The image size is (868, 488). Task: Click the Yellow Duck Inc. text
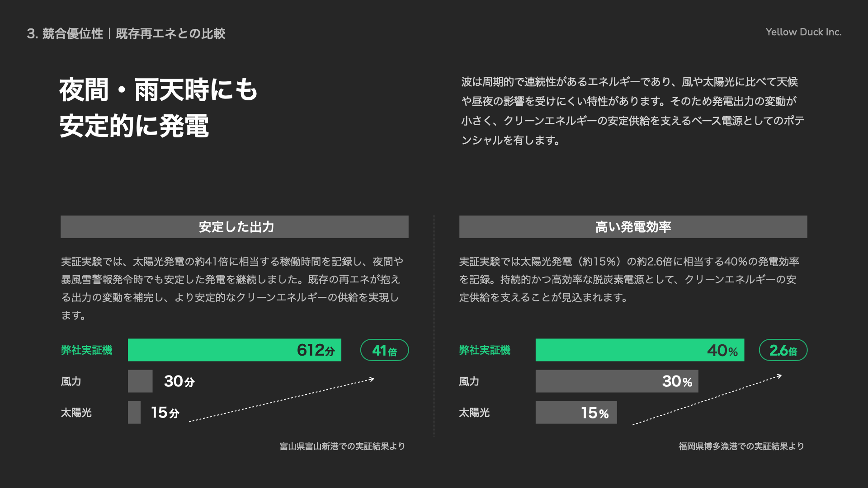point(803,32)
